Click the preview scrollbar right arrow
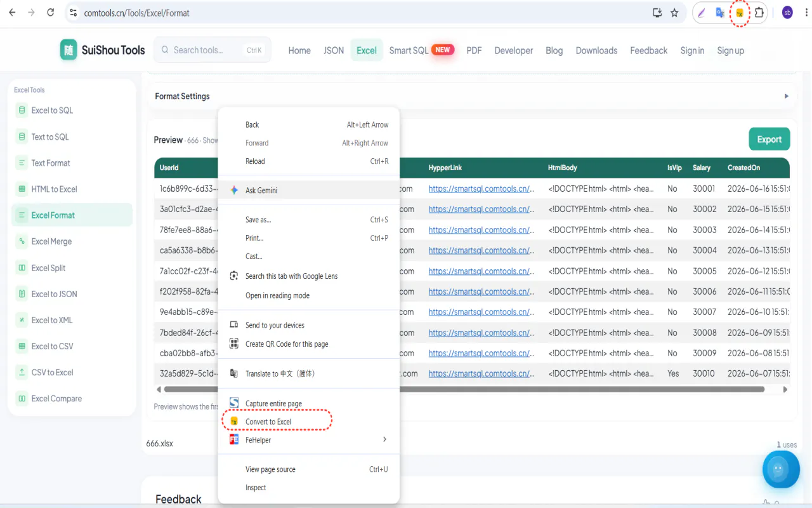 point(785,389)
